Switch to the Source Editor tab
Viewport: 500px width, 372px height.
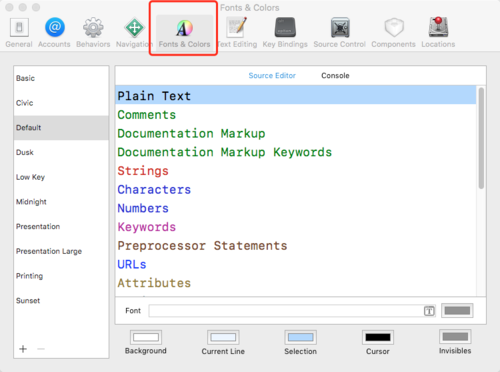[272, 76]
